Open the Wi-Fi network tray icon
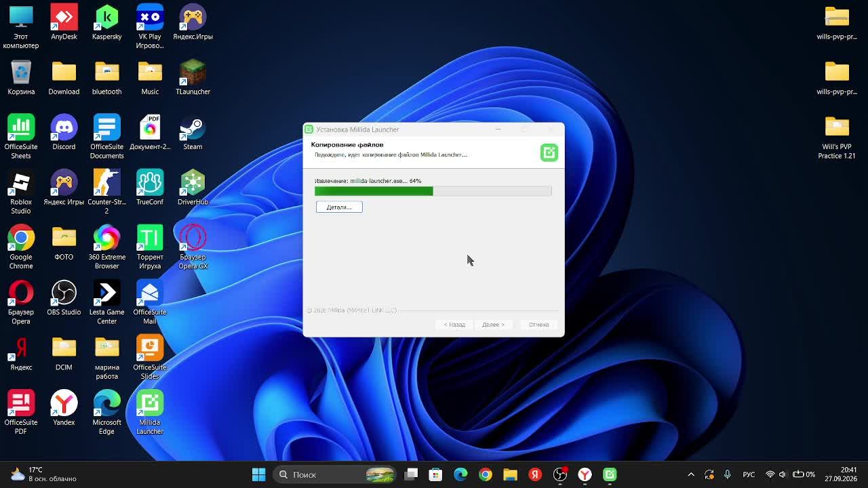Viewport: 868px width, 488px height. [770, 474]
